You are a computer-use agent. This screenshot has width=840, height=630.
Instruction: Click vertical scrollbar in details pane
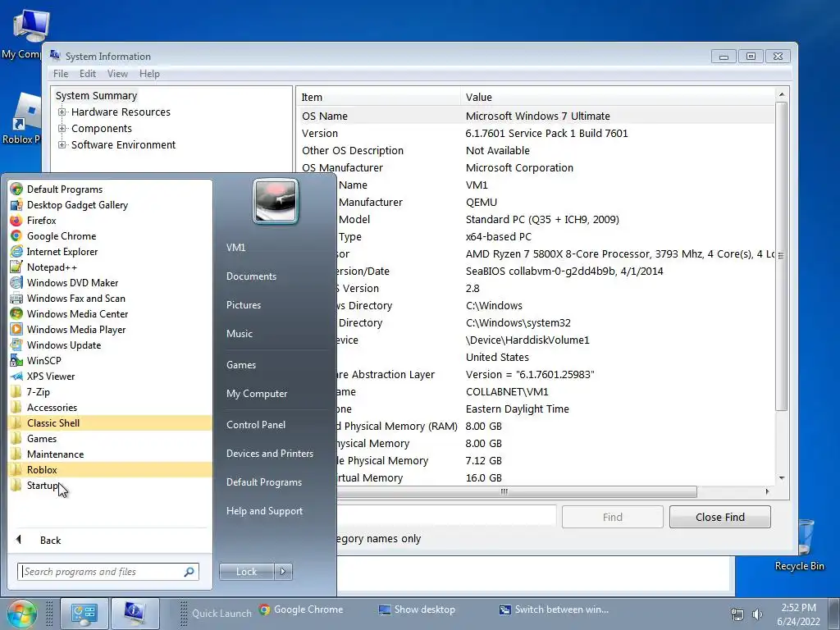781,257
